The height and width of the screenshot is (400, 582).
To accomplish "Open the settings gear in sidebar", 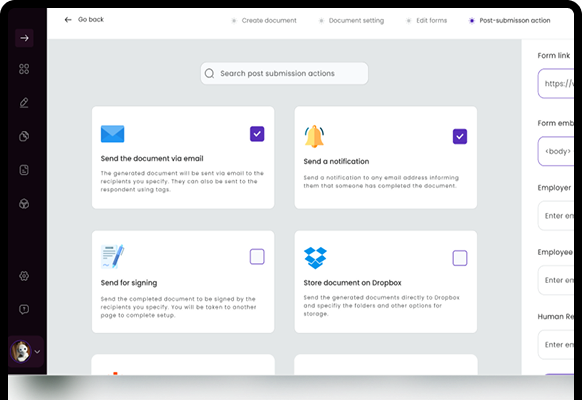I will pos(24,276).
